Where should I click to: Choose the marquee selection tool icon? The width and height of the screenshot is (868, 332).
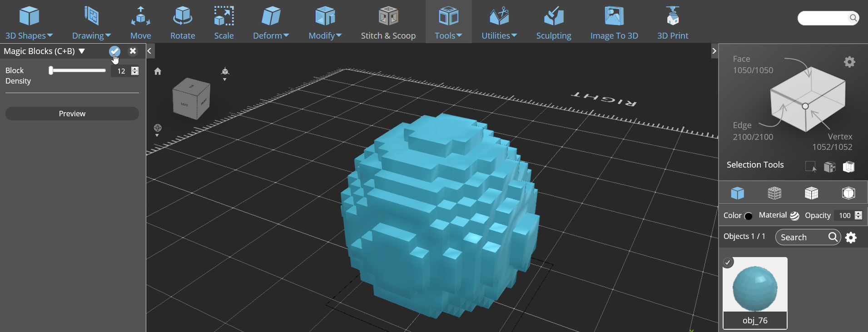[811, 167]
